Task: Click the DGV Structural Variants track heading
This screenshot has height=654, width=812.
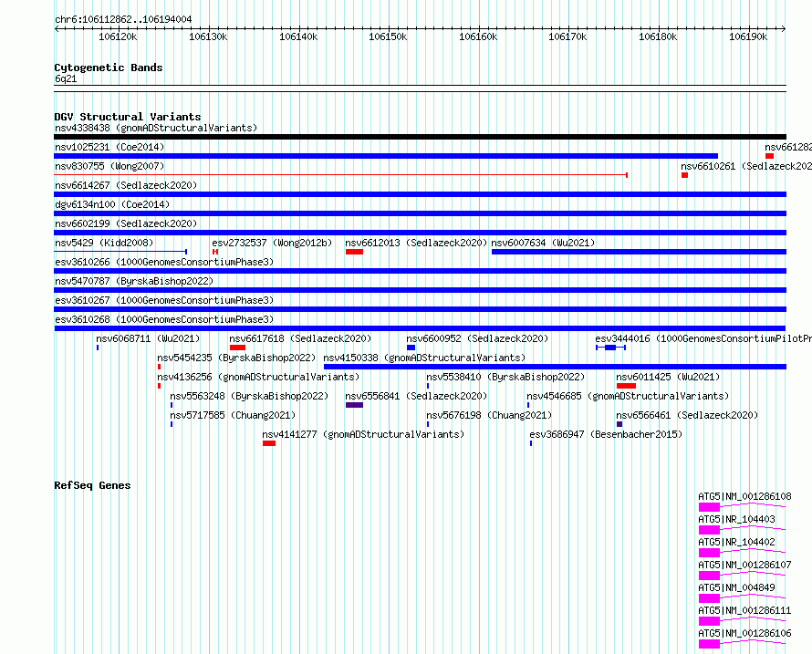Action: click(128, 117)
